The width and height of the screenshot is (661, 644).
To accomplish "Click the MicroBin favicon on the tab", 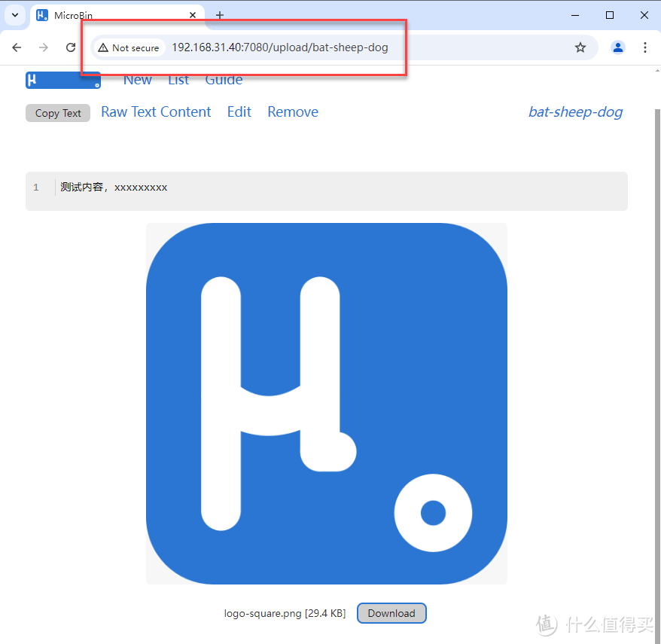I will [42, 14].
